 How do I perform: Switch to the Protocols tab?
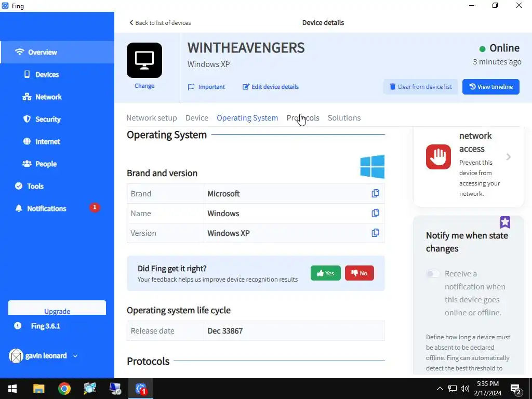[303, 118]
